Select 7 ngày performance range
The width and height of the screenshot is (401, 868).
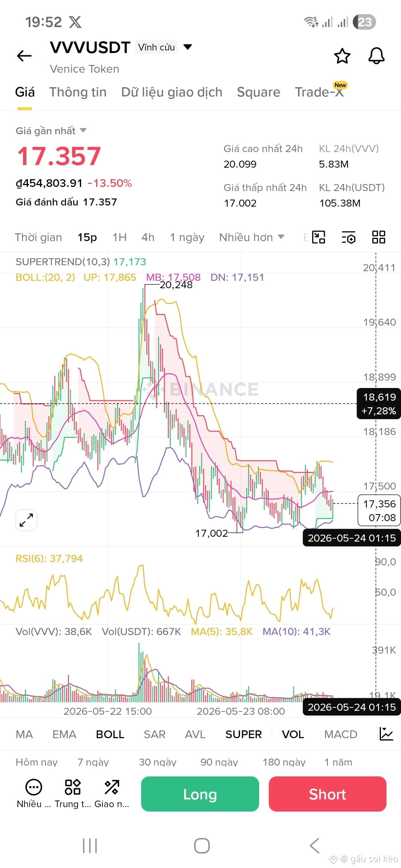pos(93,762)
